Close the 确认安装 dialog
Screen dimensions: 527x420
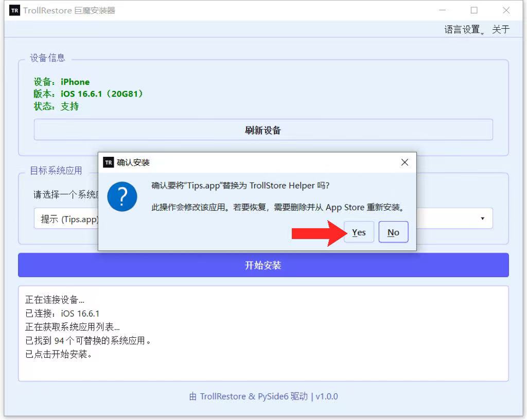point(405,162)
